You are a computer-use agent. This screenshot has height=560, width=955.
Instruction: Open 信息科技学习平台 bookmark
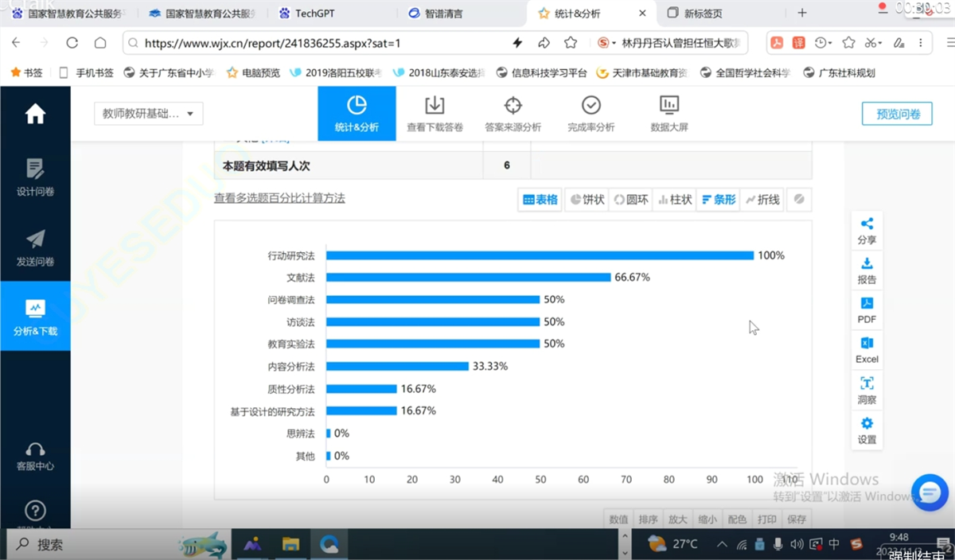(x=542, y=72)
